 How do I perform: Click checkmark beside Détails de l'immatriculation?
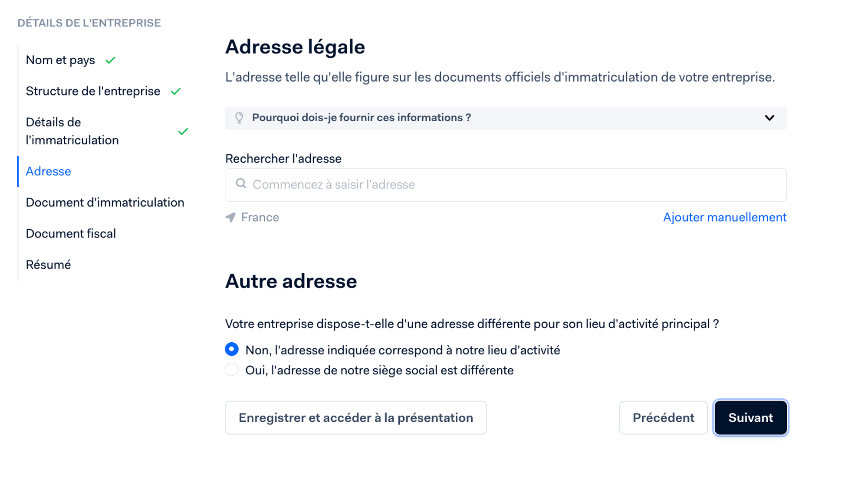pyautogui.click(x=183, y=131)
